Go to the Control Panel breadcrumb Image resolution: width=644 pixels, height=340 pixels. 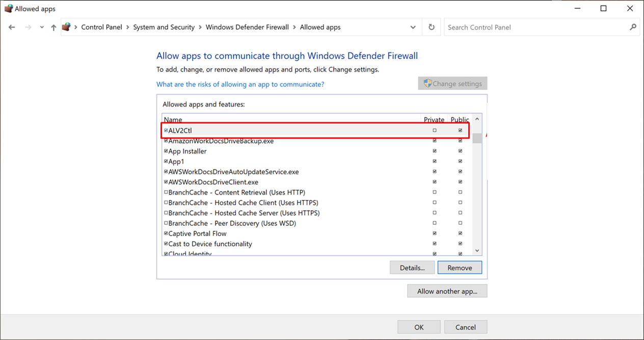click(102, 28)
